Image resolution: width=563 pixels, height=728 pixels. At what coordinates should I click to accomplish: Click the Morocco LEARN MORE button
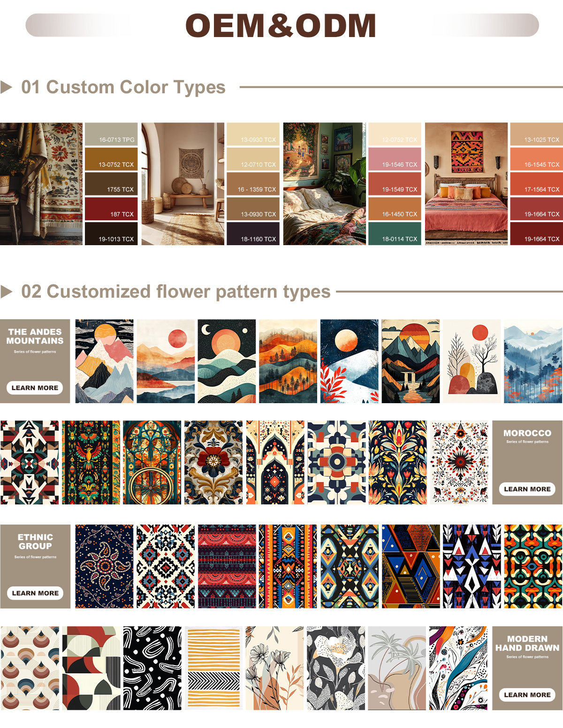[527, 489]
